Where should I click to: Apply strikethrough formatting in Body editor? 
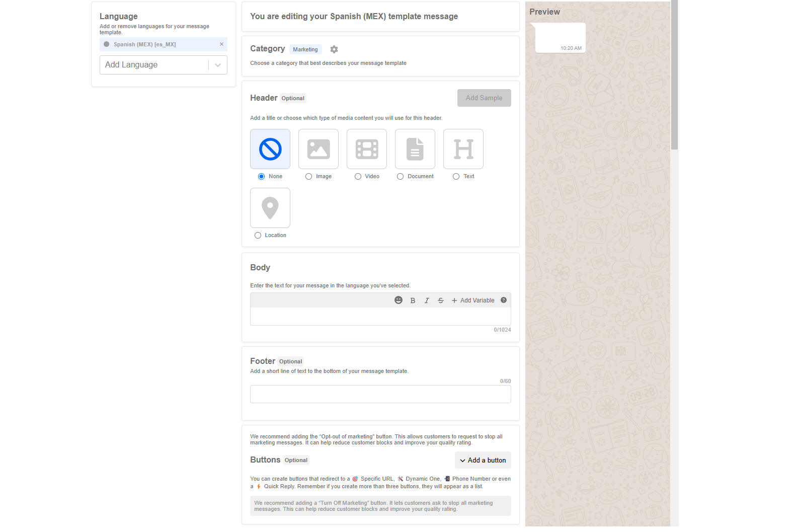click(441, 300)
